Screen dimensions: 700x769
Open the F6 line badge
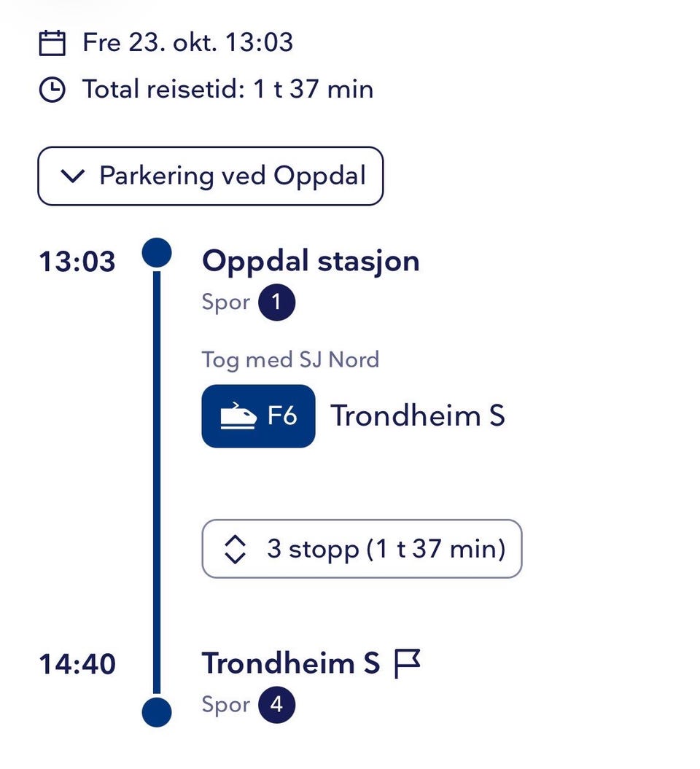tap(259, 416)
